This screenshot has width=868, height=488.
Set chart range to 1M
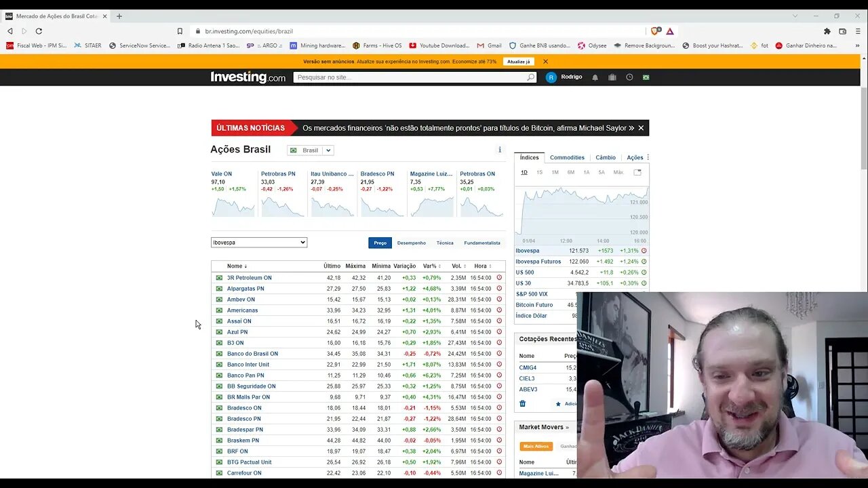pyautogui.click(x=555, y=172)
